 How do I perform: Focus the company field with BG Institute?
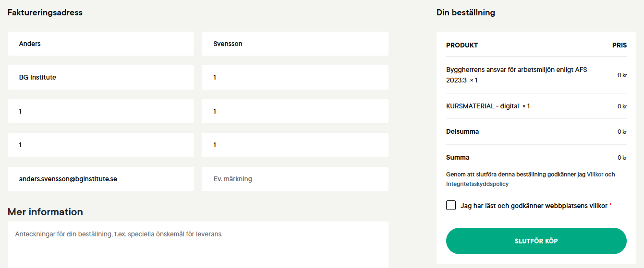pos(101,77)
